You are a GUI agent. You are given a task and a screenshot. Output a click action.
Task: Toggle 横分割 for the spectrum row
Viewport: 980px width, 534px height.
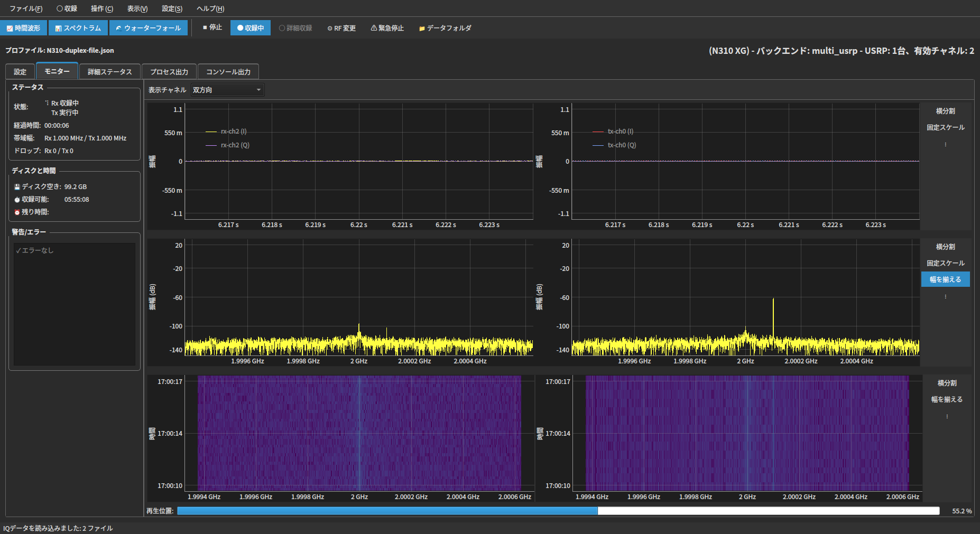(946, 247)
